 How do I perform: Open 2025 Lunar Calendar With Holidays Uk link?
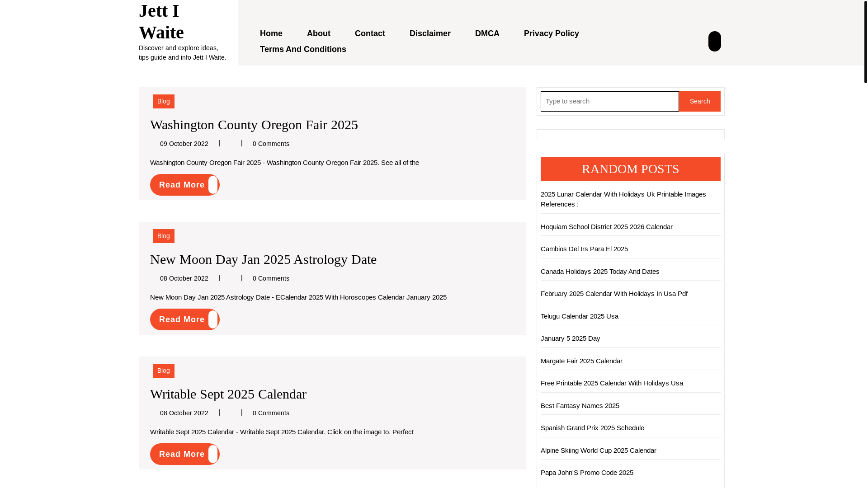pos(623,199)
